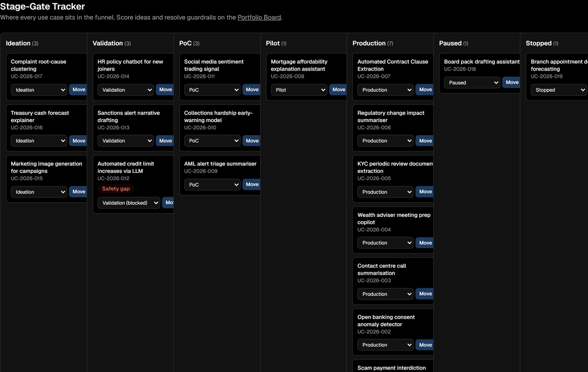Move the Contact centre call summarisation card
588x372 pixels.
pyautogui.click(x=425, y=294)
